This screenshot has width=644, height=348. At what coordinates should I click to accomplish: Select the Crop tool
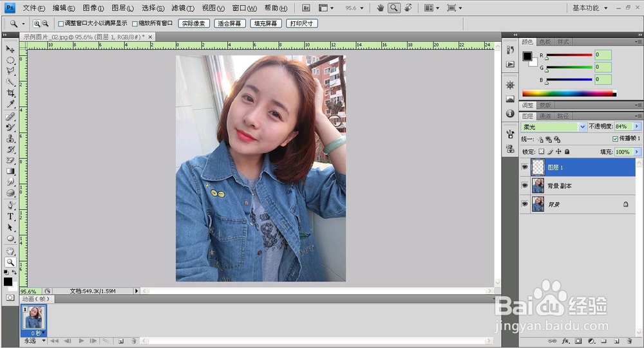10,93
